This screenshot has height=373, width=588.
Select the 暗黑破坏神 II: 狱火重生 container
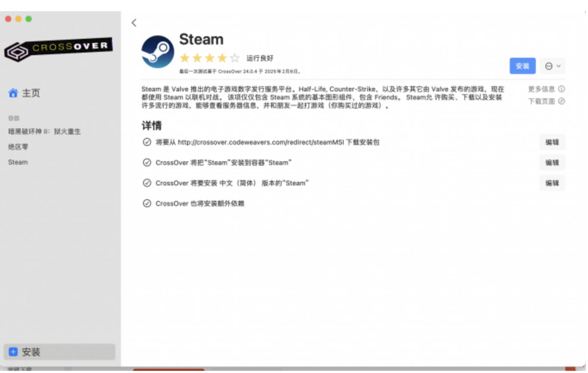[x=44, y=132]
